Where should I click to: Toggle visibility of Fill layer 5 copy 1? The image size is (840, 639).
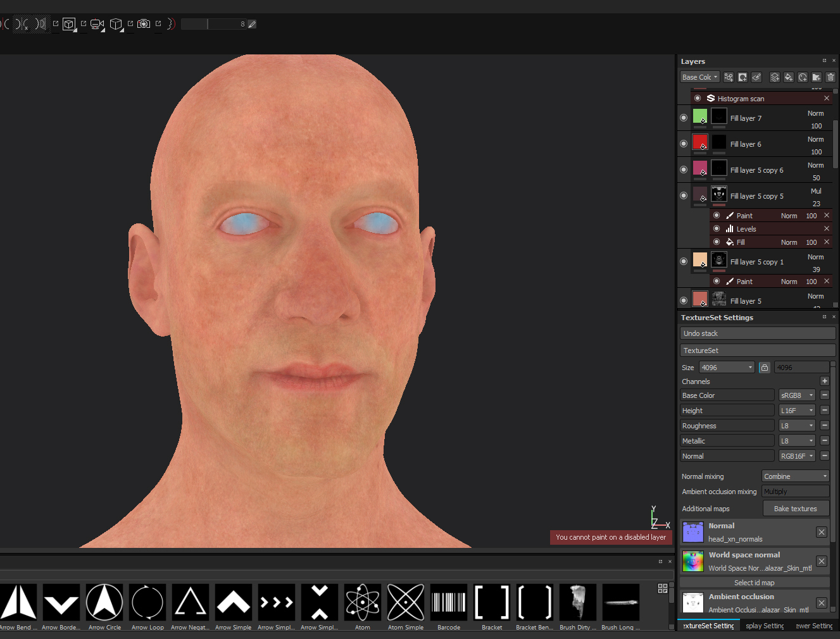(x=684, y=261)
